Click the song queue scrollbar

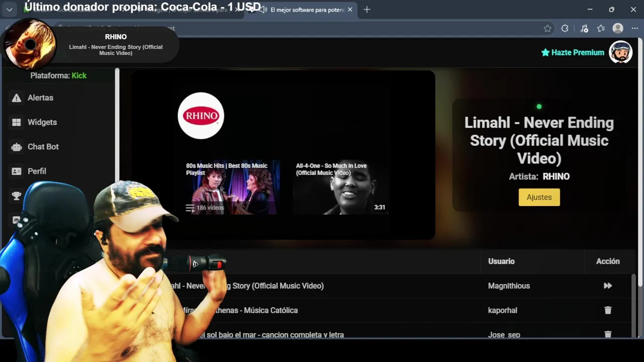click(x=633, y=305)
